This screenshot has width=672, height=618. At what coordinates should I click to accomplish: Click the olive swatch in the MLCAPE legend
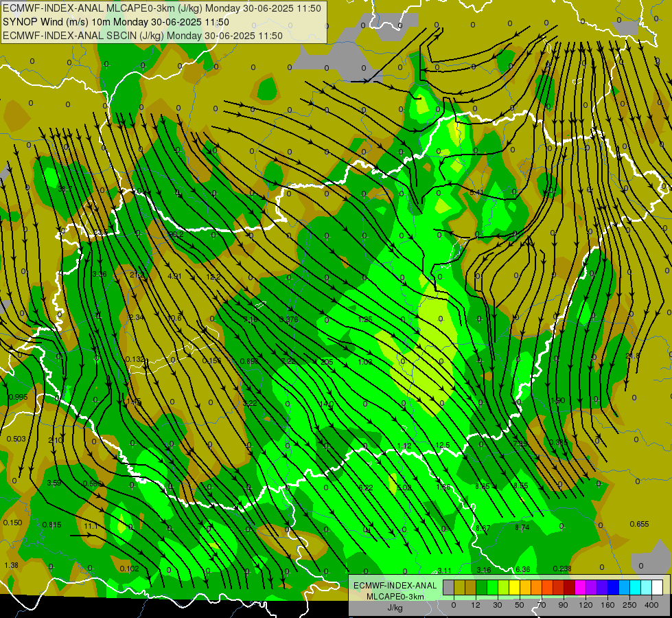point(459,587)
